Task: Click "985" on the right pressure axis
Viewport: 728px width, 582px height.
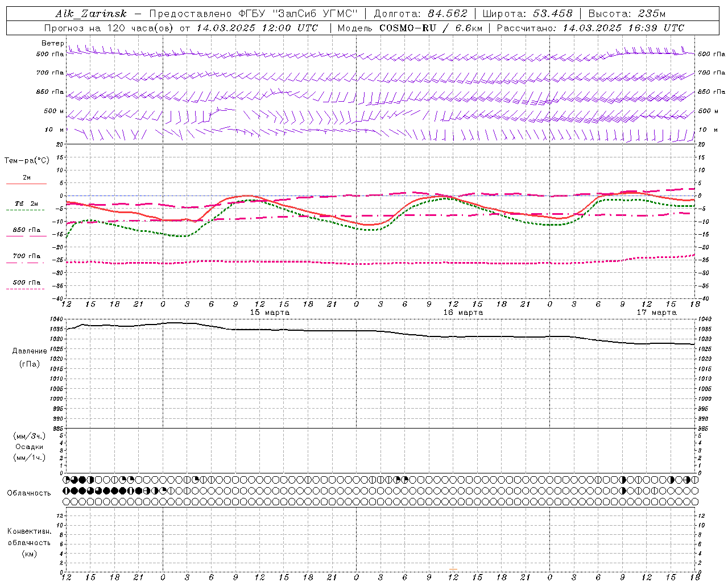Action: pos(703,429)
